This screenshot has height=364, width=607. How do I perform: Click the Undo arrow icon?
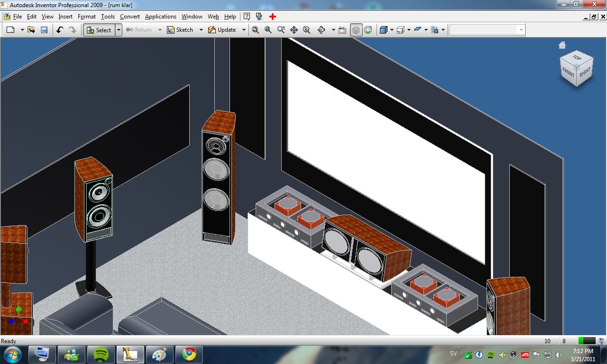pyautogui.click(x=60, y=30)
